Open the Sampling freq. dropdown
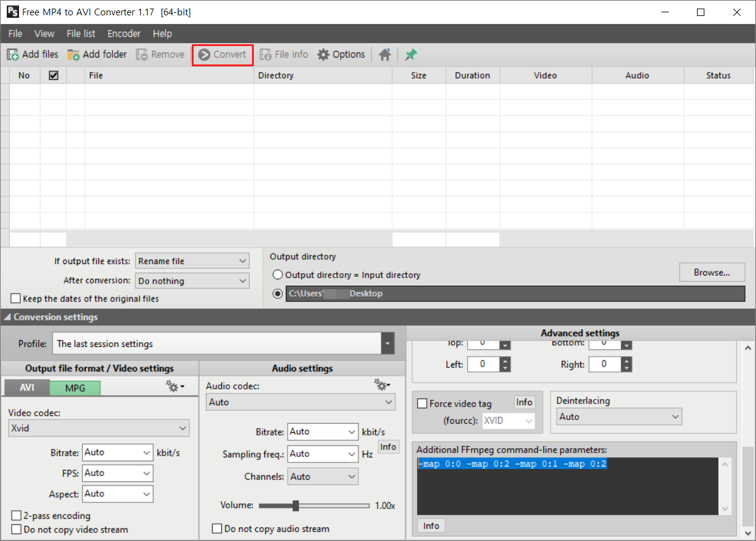 [x=323, y=454]
